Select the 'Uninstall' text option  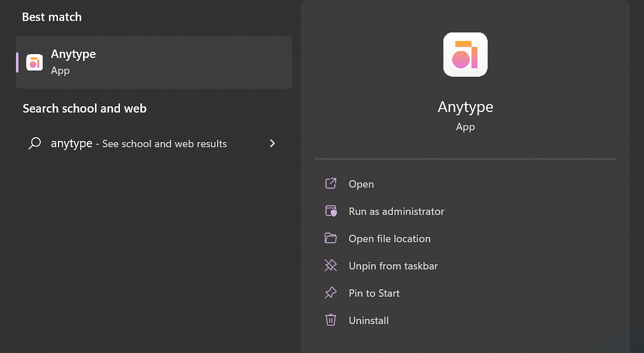coord(369,321)
